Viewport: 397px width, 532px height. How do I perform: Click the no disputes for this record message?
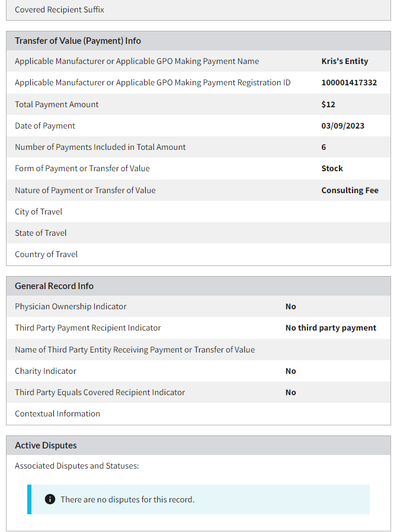pos(127,499)
